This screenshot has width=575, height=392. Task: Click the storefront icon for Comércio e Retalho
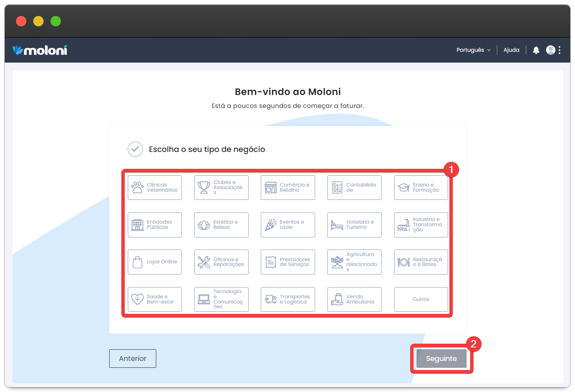pos(271,187)
